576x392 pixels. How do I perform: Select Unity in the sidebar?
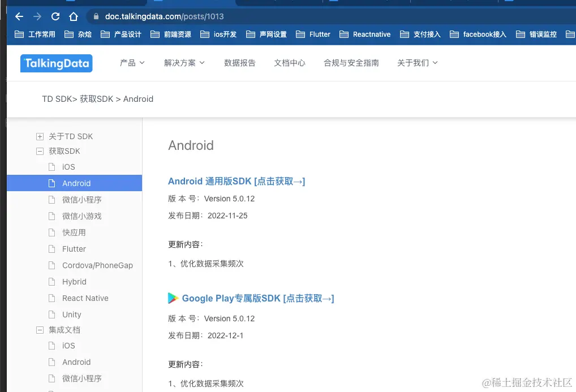point(72,315)
